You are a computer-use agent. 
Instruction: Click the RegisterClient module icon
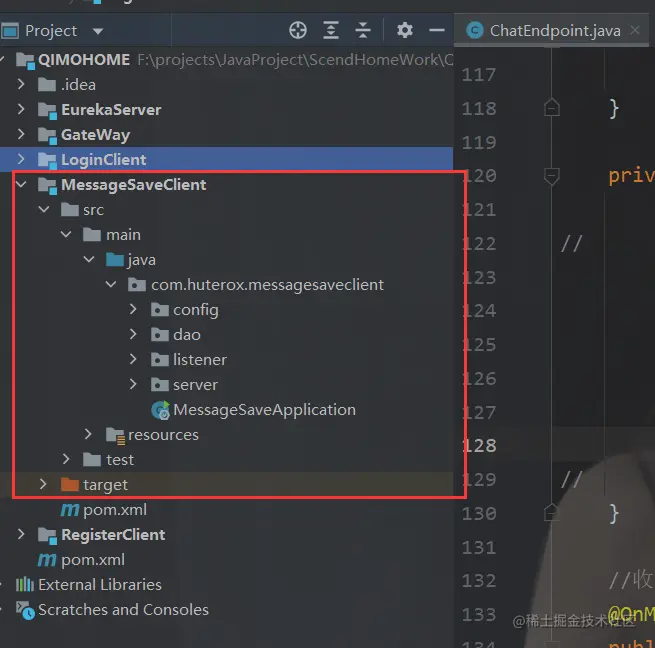(47, 536)
